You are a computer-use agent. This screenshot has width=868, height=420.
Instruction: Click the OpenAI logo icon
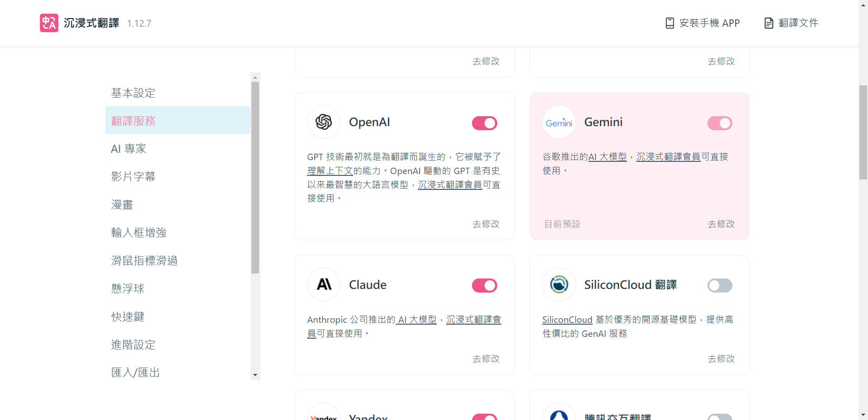[x=324, y=122]
